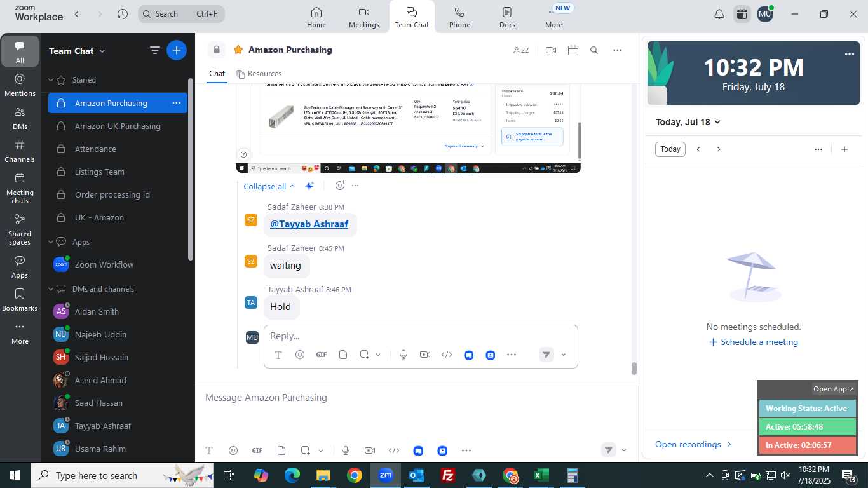
Task: Record a video message in the main composer
Action: click(370, 451)
